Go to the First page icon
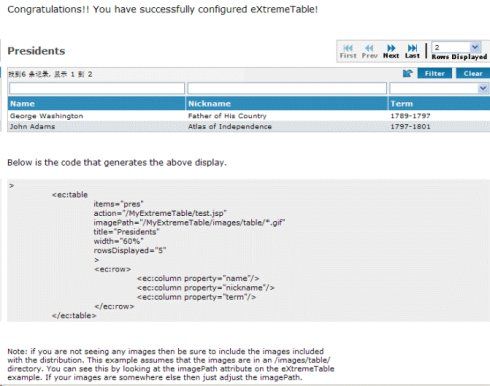490x386 pixels. tap(348, 48)
